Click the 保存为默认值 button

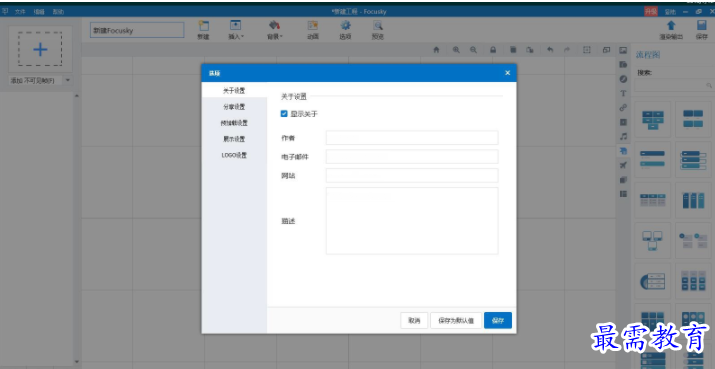click(456, 321)
